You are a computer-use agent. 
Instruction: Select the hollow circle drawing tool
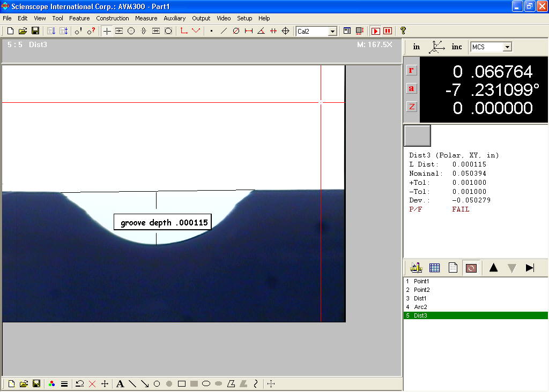pos(157,383)
